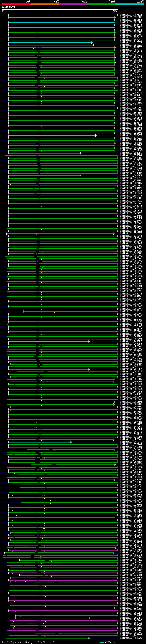Click the label UniRef100_A9PE19

(131, 75)
